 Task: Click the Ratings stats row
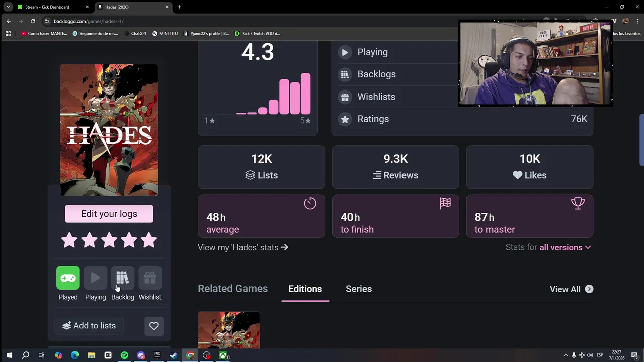(462, 119)
